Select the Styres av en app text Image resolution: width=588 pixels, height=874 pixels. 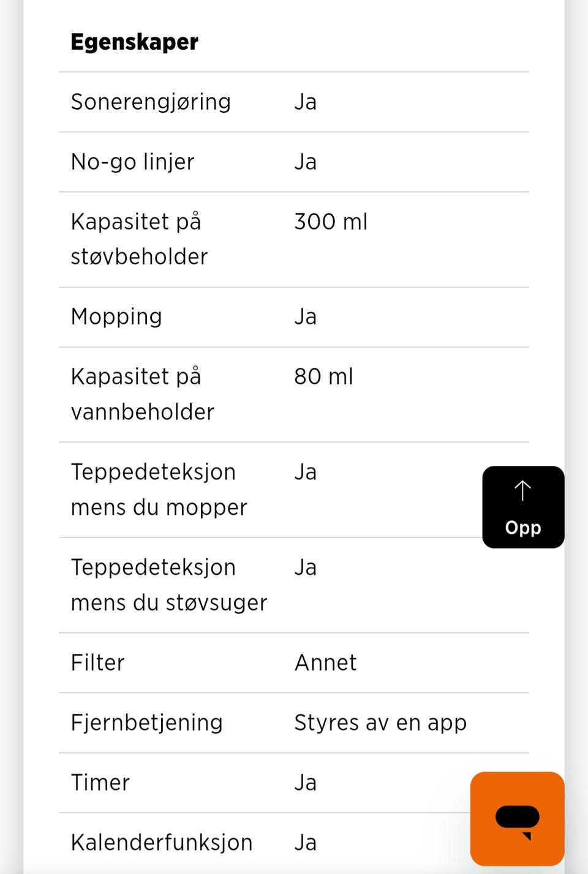[380, 723]
